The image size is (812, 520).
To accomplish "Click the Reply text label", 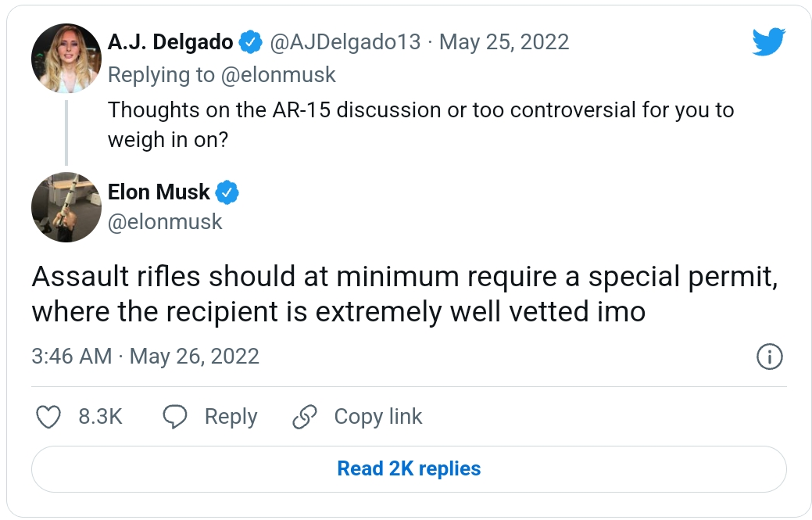I will tap(231, 418).
